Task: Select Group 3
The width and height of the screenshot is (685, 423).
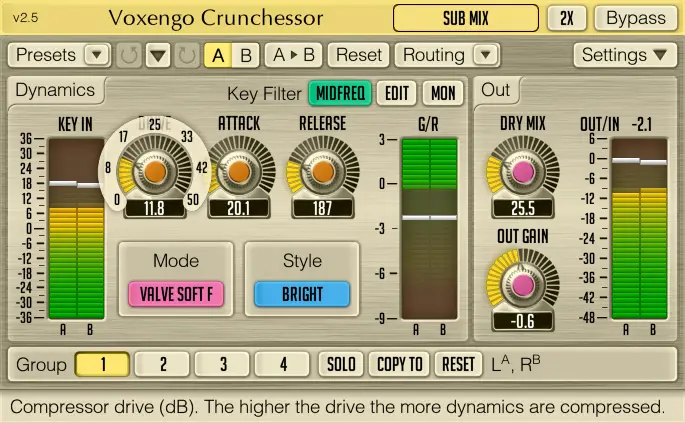Action: coord(223,364)
